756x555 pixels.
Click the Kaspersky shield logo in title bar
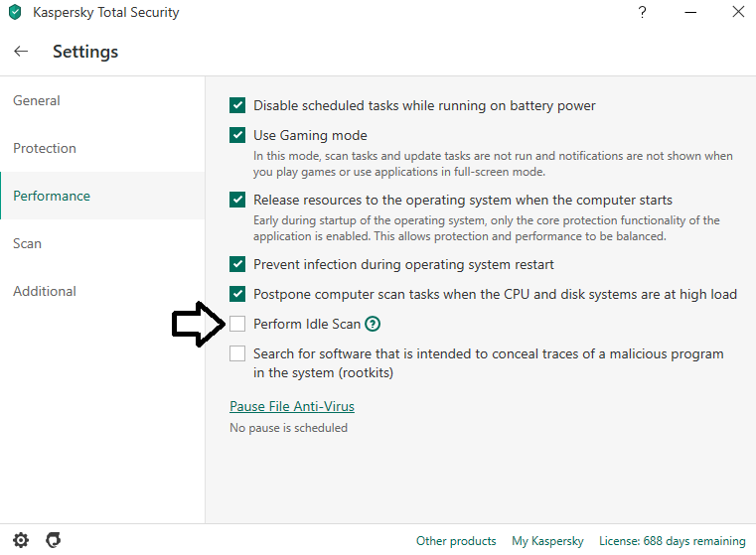pos(14,14)
